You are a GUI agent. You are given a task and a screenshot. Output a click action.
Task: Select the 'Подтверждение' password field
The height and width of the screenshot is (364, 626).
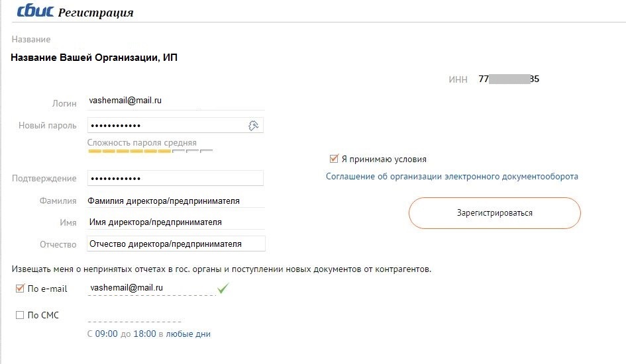click(176, 179)
